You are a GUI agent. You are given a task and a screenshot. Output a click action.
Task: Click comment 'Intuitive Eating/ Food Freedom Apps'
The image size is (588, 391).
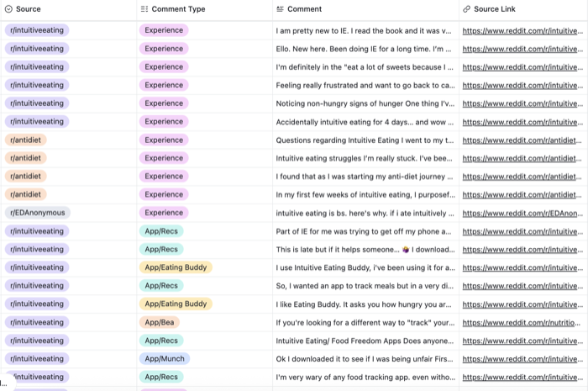[x=365, y=341]
